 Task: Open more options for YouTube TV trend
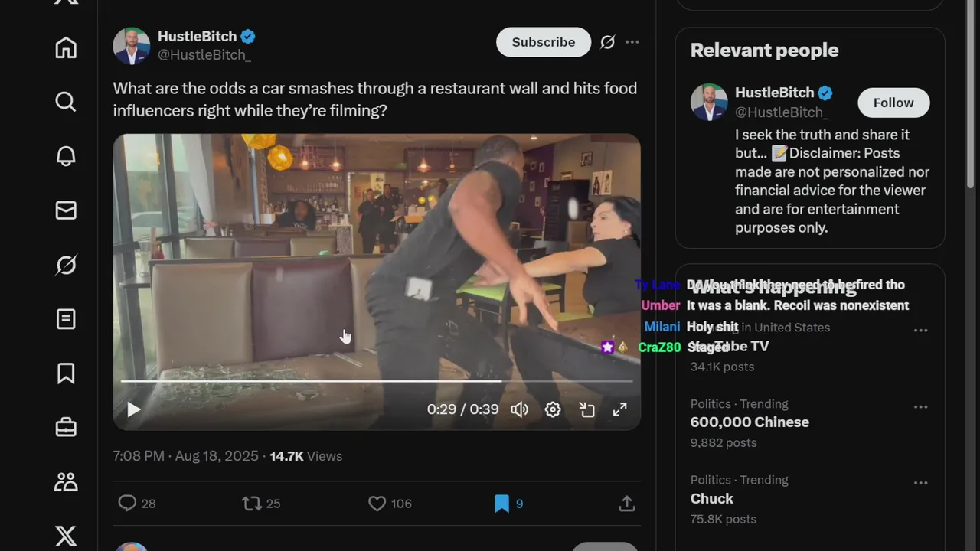tap(921, 331)
